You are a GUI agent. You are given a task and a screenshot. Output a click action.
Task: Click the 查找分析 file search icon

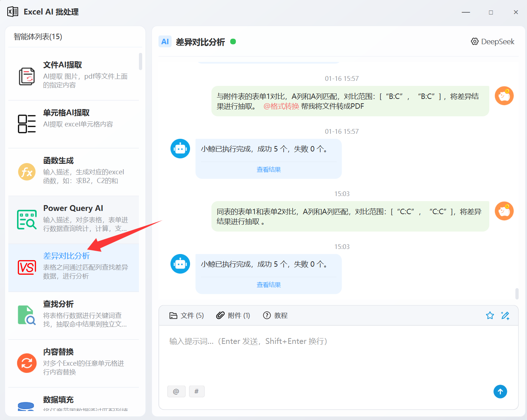tap(27, 315)
